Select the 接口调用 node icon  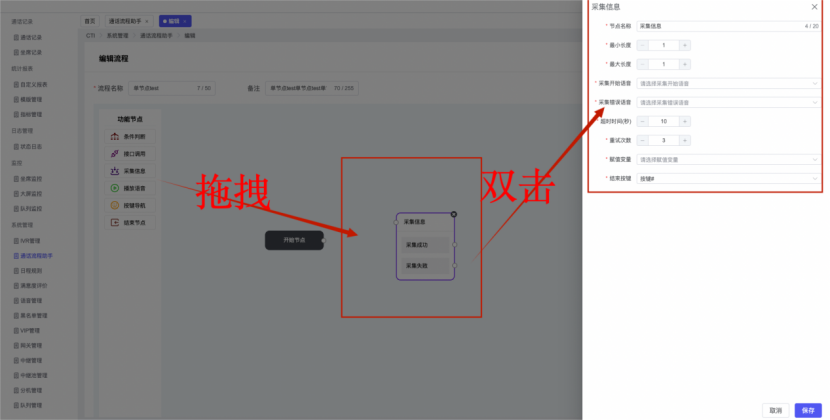coord(114,154)
